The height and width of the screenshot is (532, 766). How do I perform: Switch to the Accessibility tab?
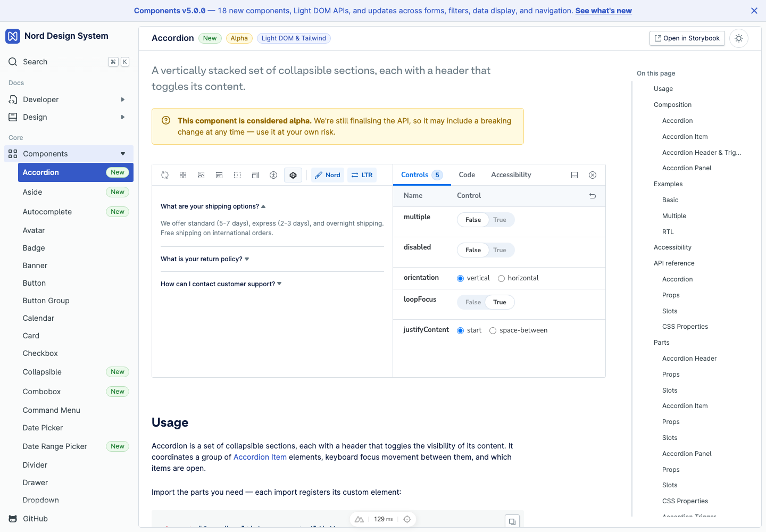(x=511, y=174)
